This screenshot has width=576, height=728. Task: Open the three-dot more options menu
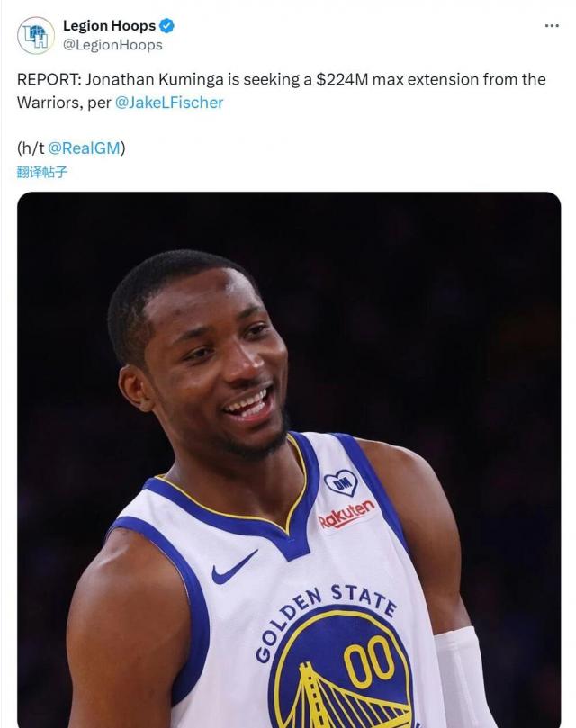coord(552,25)
